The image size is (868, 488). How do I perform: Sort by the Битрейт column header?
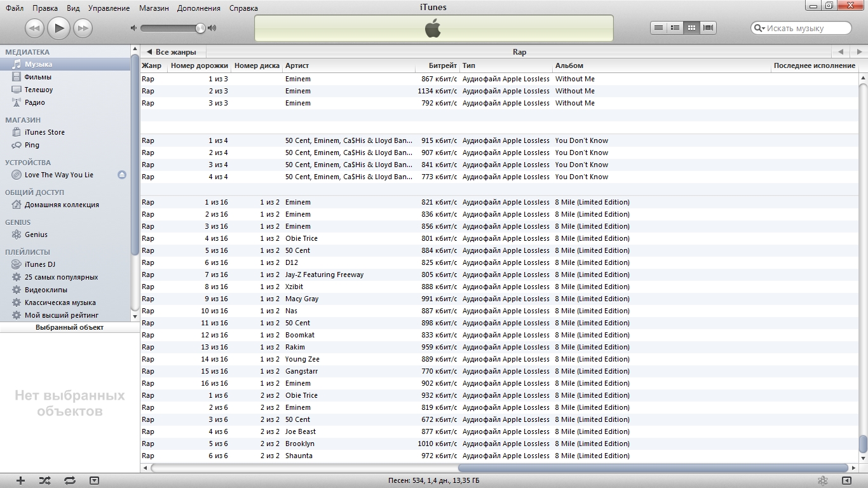(437, 65)
